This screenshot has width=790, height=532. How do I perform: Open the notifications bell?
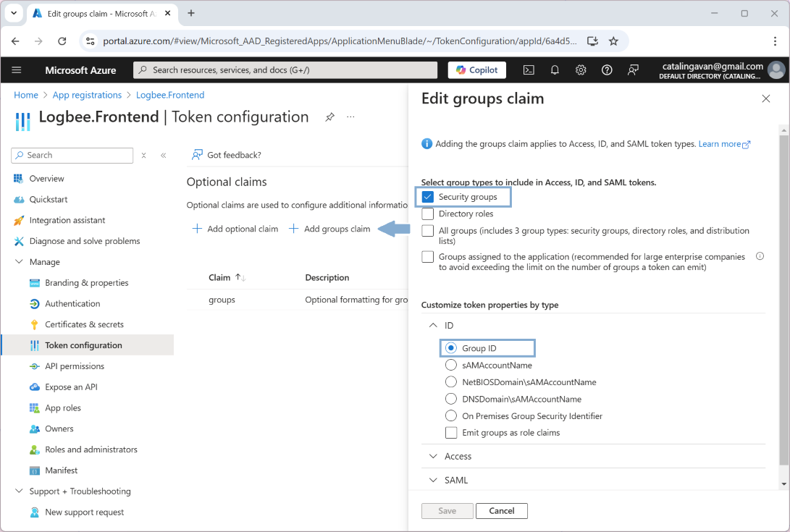pyautogui.click(x=555, y=70)
